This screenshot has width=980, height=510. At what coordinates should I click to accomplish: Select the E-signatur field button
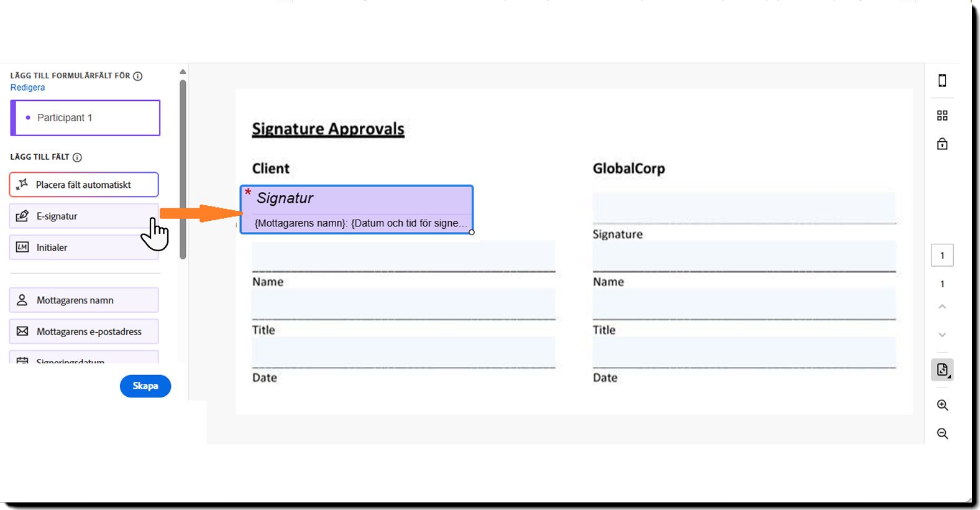(x=84, y=216)
